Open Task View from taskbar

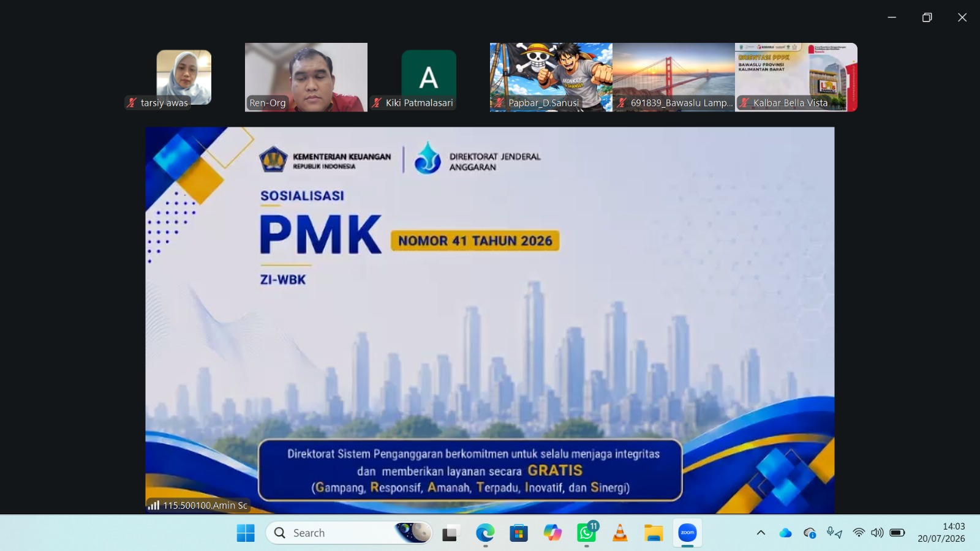click(450, 533)
